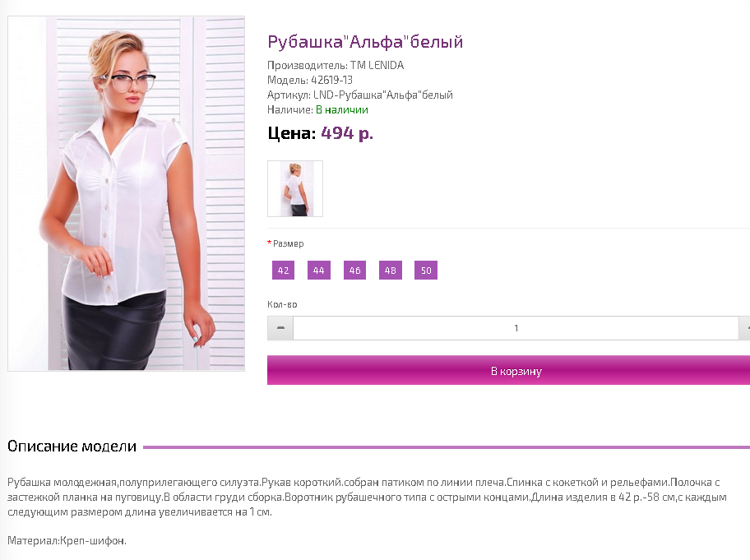Image resolution: width=750 pixels, height=560 pixels.
Task: Add the item with В корзину button
Action: [508, 370]
